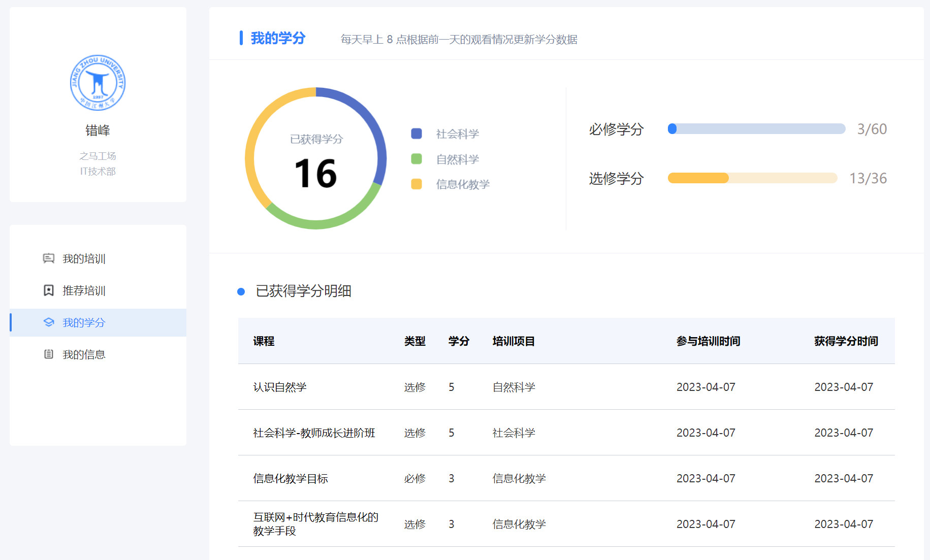Click the user name 错峰
The image size is (930, 560).
click(x=98, y=130)
